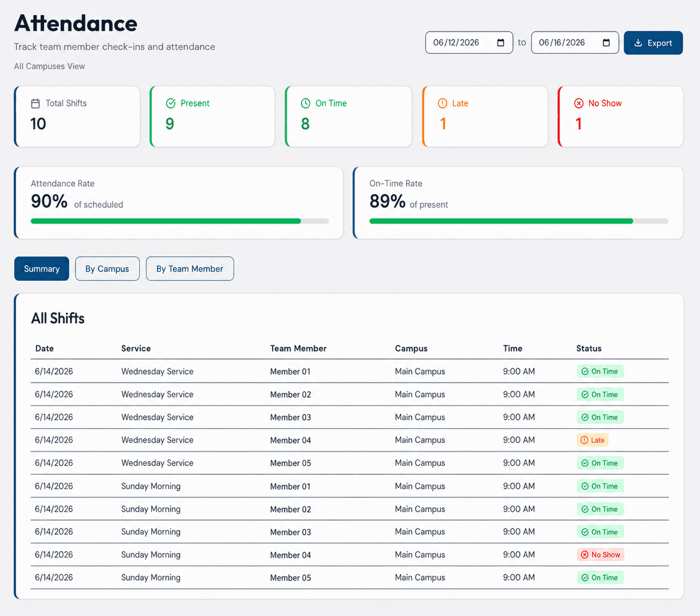Image resolution: width=700 pixels, height=616 pixels.
Task: Click On Time badge for Wednesday Service Member 05
Action: [600, 463]
